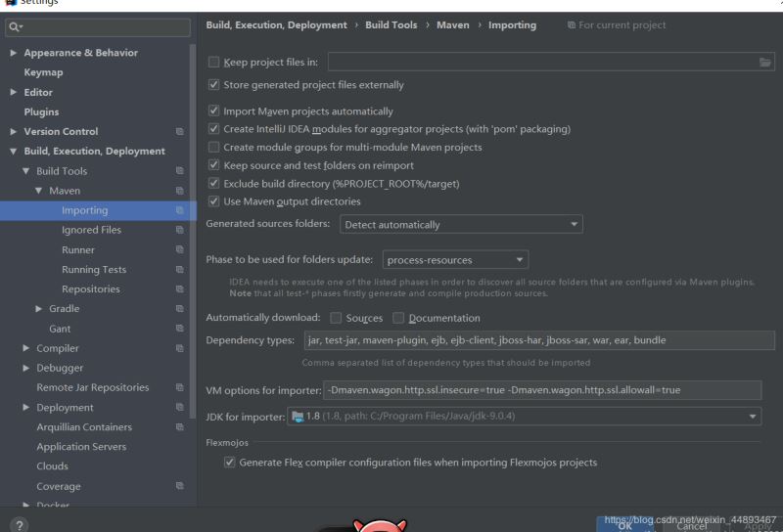
Task: Click project-level icon next to Coverage
Action: [180, 486]
